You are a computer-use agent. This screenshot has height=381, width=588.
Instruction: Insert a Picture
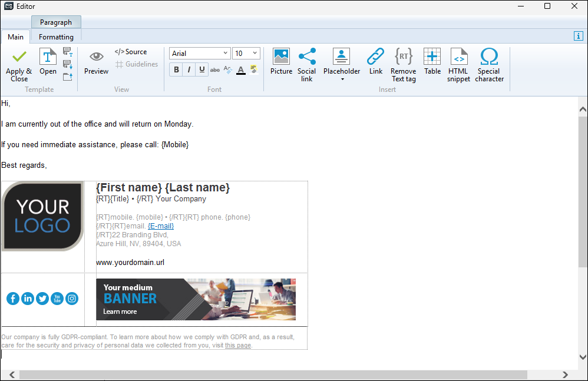click(x=281, y=62)
